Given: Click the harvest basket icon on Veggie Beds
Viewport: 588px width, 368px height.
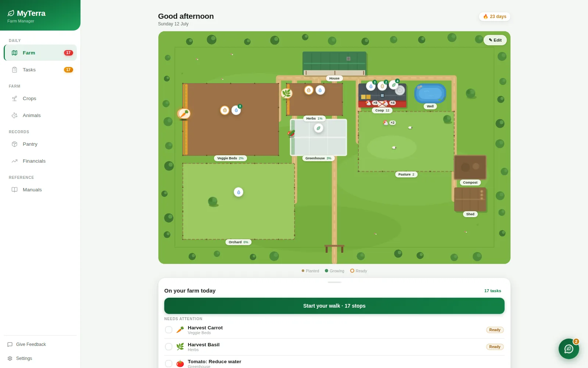Looking at the screenshot, I should coord(225,110).
